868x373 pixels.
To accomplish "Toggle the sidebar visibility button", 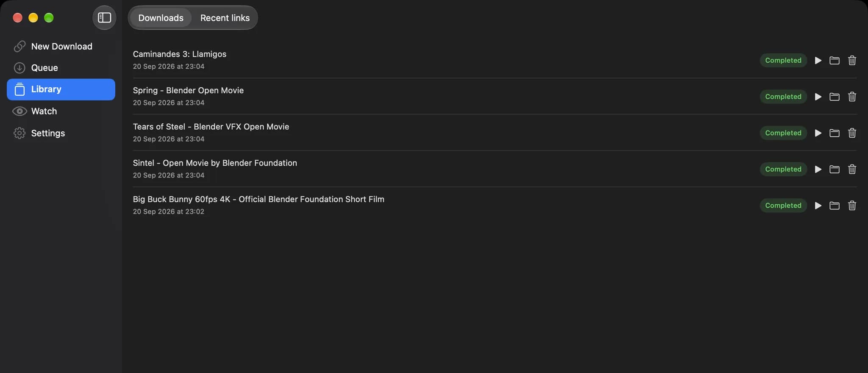I will tap(104, 18).
